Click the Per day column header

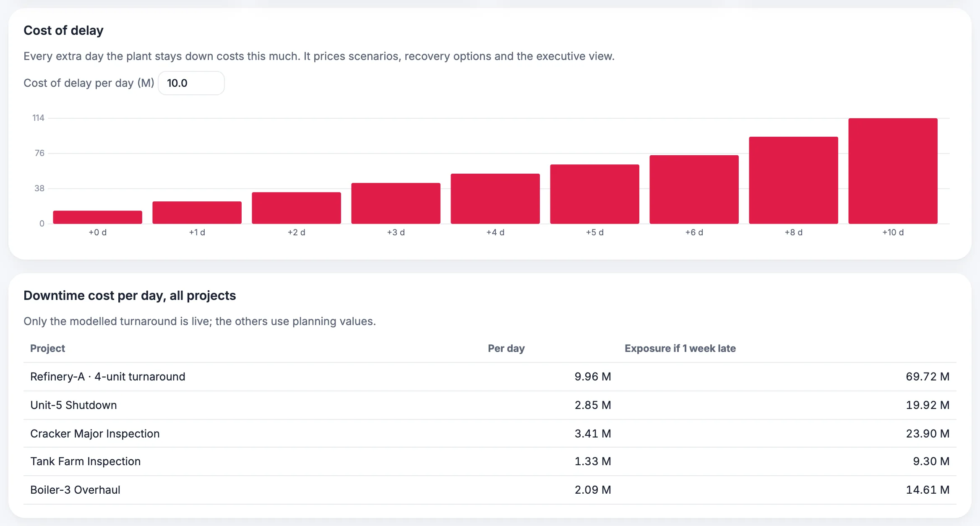point(506,349)
